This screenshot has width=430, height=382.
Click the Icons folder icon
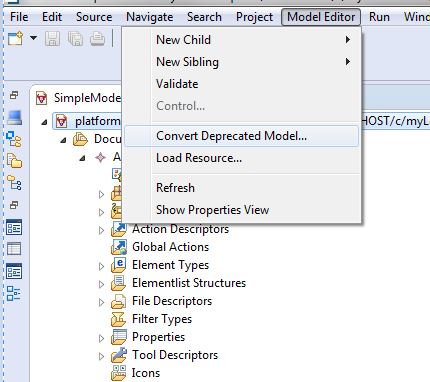pyautogui.click(x=119, y=373)
